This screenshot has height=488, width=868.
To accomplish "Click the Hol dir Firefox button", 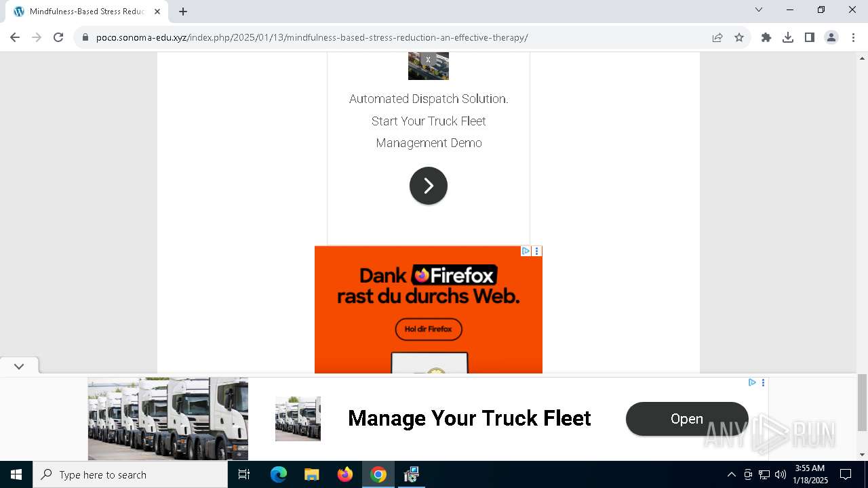I will coord(429,329).
